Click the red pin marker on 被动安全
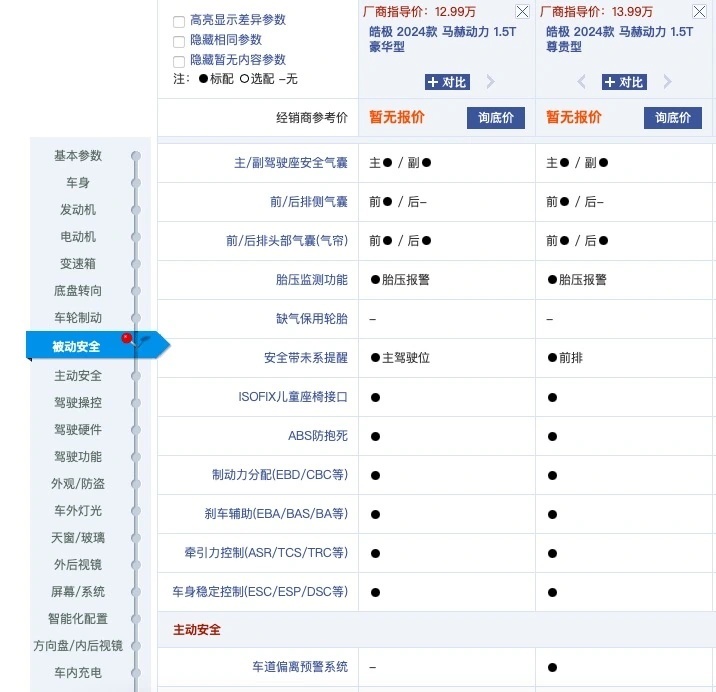The image size is (716, 692). point(127,338)
